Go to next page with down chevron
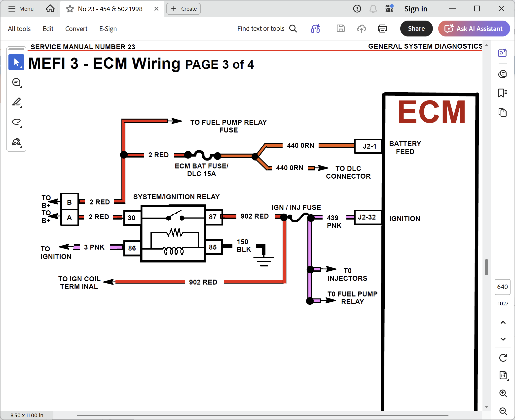The height and width of the screenshot is (420, 515). tap(503, 339)
